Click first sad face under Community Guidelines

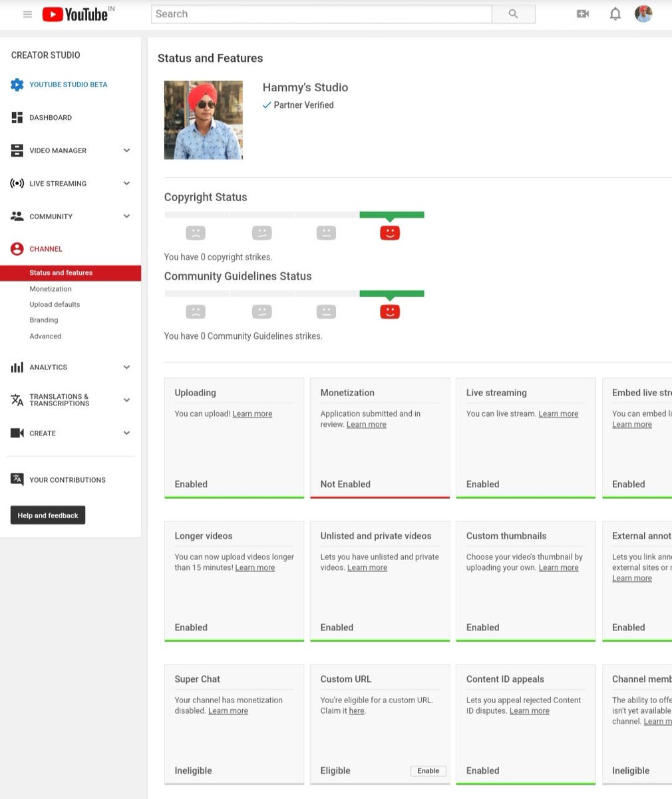coord(196,311)
